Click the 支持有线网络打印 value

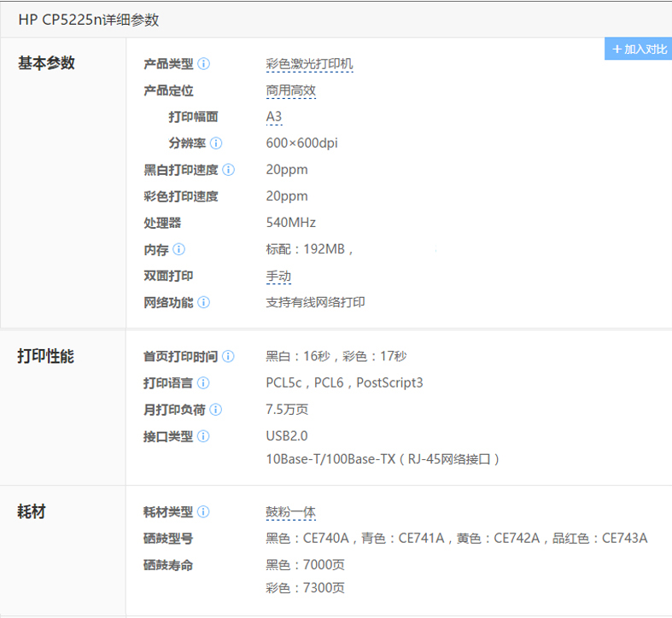pos(315,302)
